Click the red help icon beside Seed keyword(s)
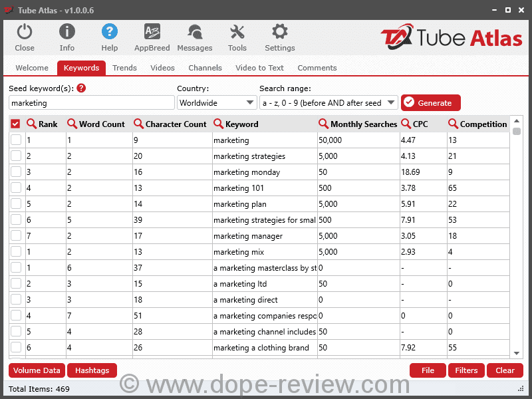532x399 pixels. tap(81, 88)
